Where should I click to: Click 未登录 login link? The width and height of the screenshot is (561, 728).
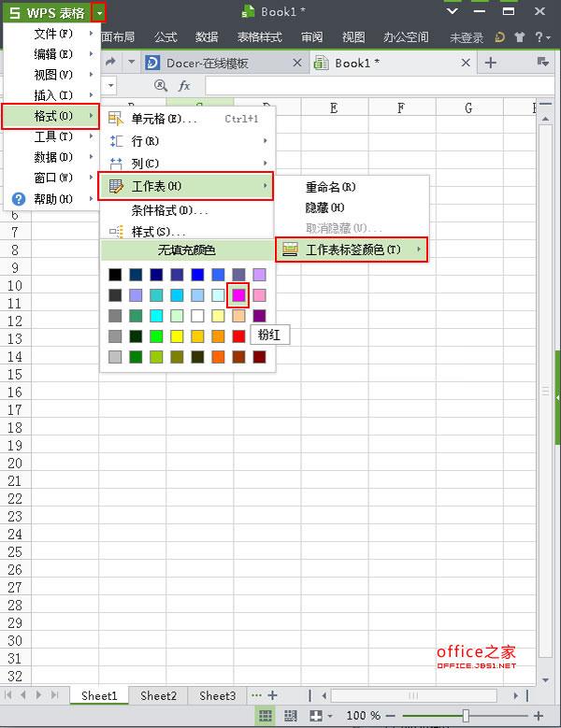tap(467, 37)
